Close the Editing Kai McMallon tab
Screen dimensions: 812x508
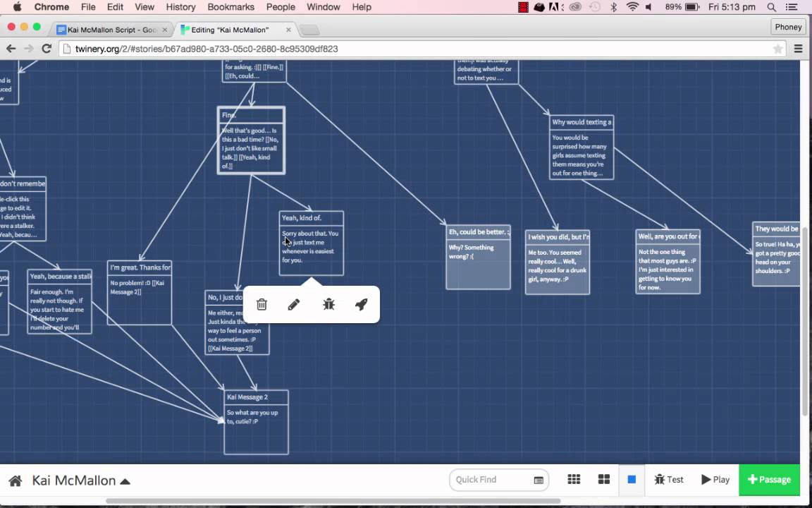click(x=288, y=30)
